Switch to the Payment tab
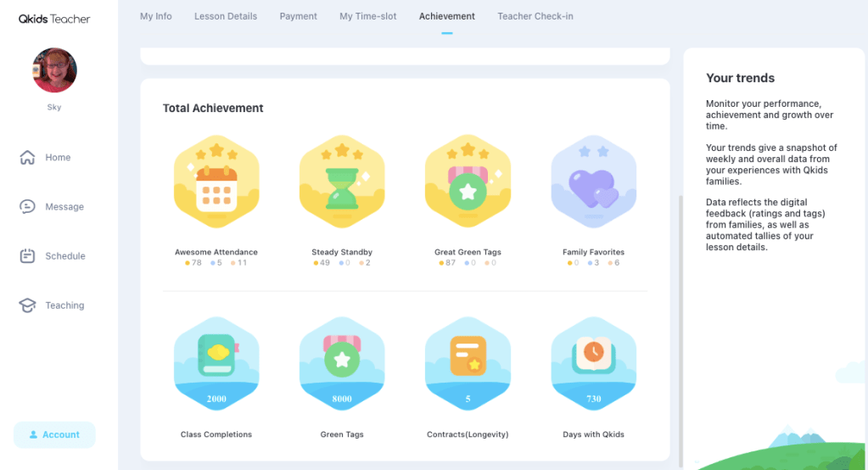 click(299, 16)
